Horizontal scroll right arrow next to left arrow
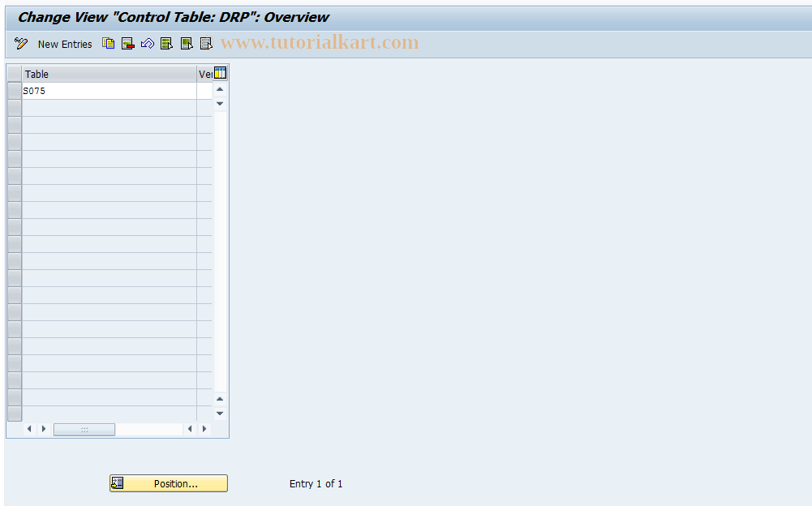812x506 pixels. click(x=44, y=429)
